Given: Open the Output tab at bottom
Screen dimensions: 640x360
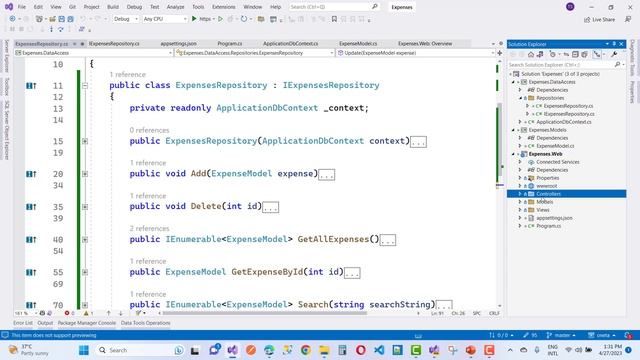Looking at the screenshot, I should [45, 323].
